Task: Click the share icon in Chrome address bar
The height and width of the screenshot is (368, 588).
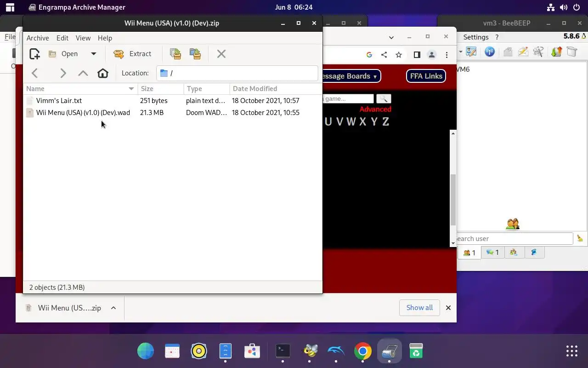Action: [384, 55]
